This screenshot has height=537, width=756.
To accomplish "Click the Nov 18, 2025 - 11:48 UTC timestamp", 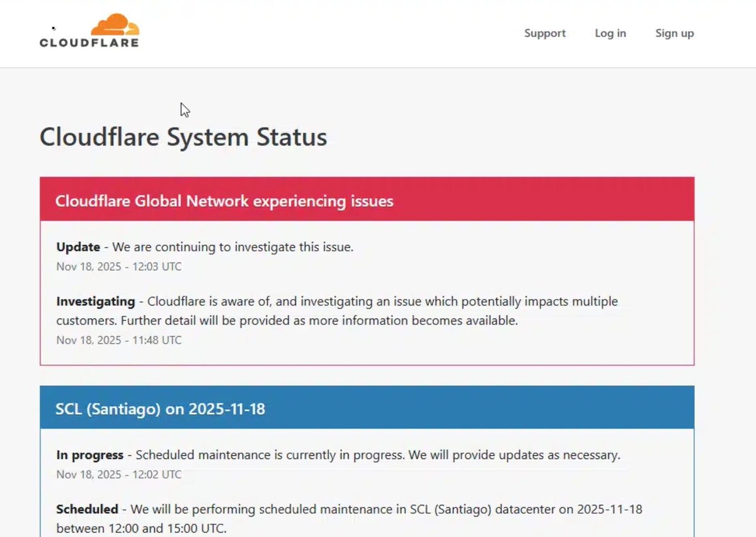I will [x=119, y=340].
